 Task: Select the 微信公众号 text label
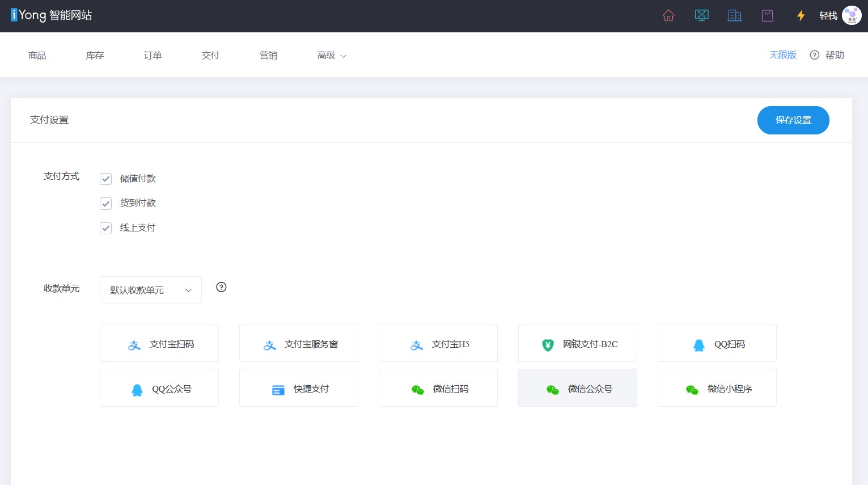590,389
